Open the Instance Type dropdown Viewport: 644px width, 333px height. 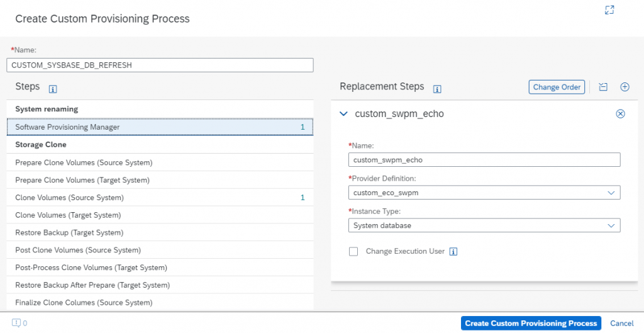coord(484,226)
